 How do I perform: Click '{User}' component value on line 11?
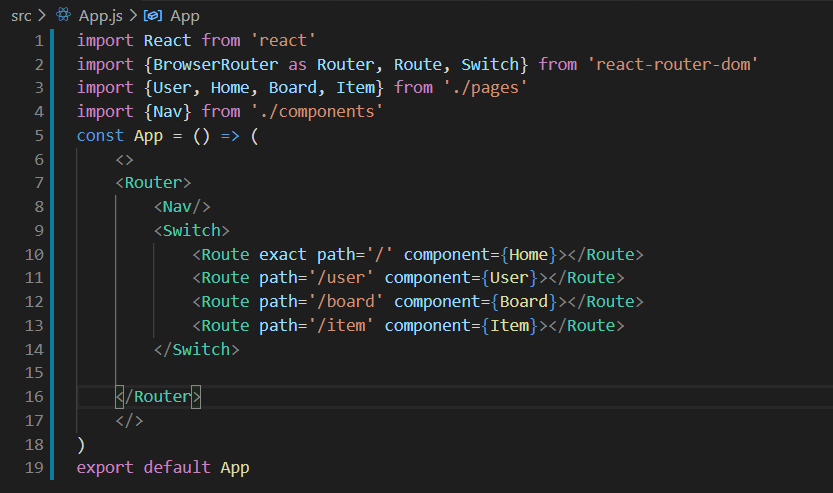[x=509, y=278]
